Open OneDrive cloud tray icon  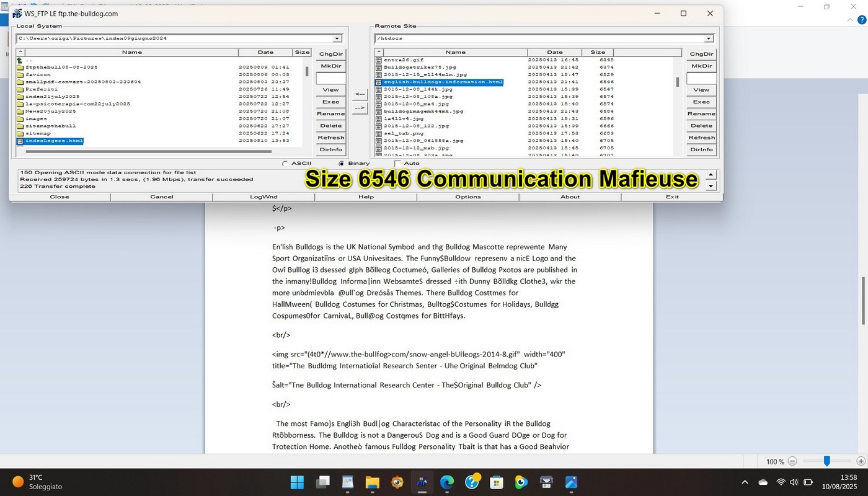pyautogui.click(x=763, y=482)
